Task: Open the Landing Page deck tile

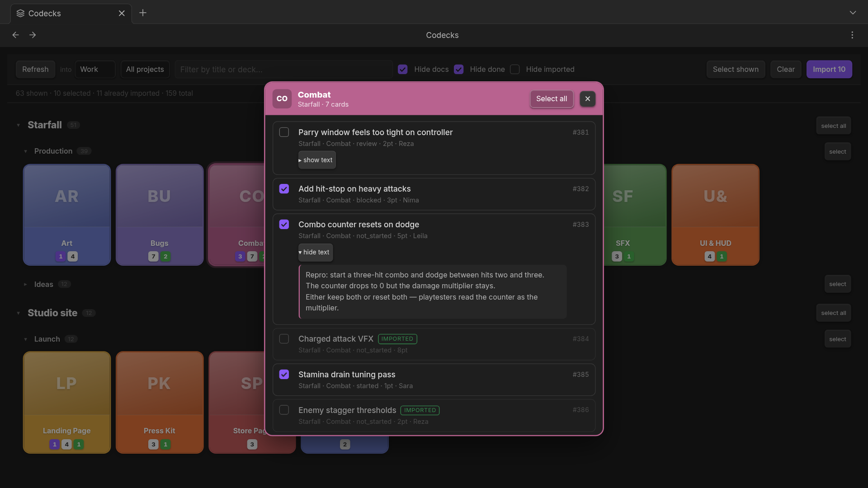Action: tap(67, 402)
